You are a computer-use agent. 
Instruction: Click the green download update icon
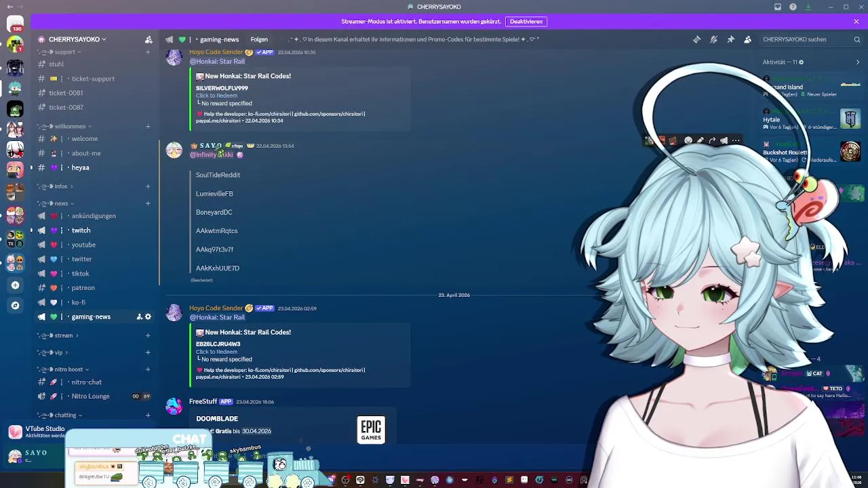(x=808, y=7)
